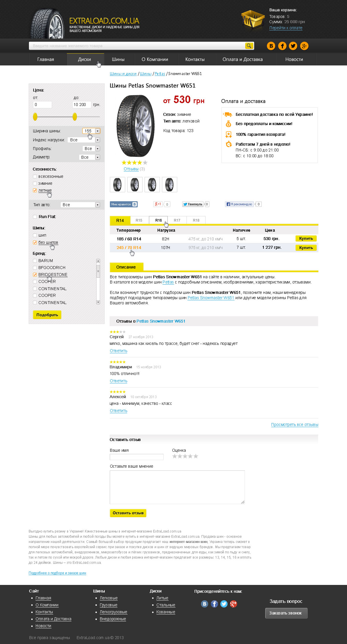The image size is (347, 644).
Task: Check the BARUM brand checkbox
Action: pyautogui.click(x=35, y=261)
